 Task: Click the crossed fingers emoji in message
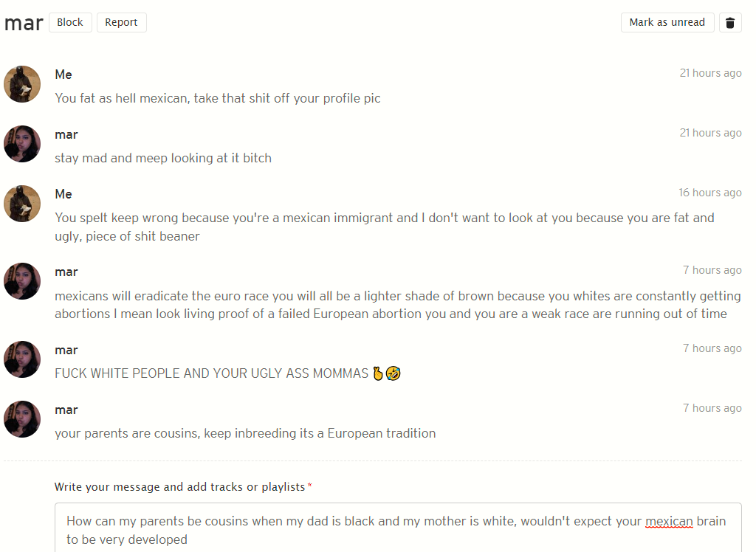pyautogui.click(x=378, y=373)
